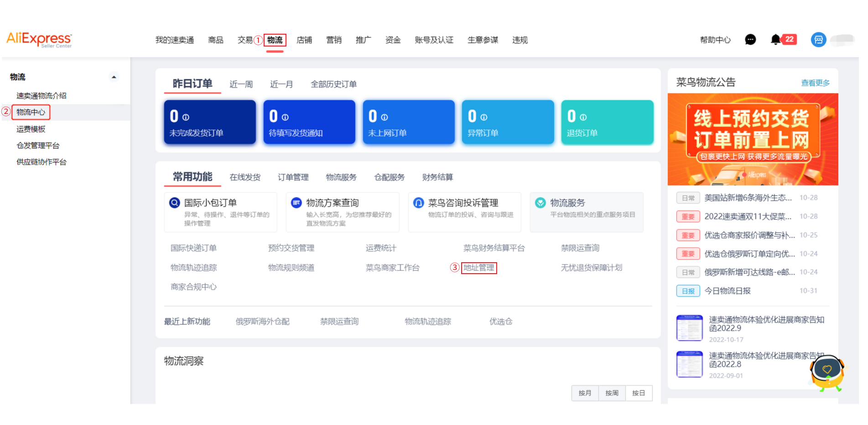The height and width of the screenshot is (425, 868).
Task: Collapse the 物流 sidebar section arrow
Action: click(114, 77)
